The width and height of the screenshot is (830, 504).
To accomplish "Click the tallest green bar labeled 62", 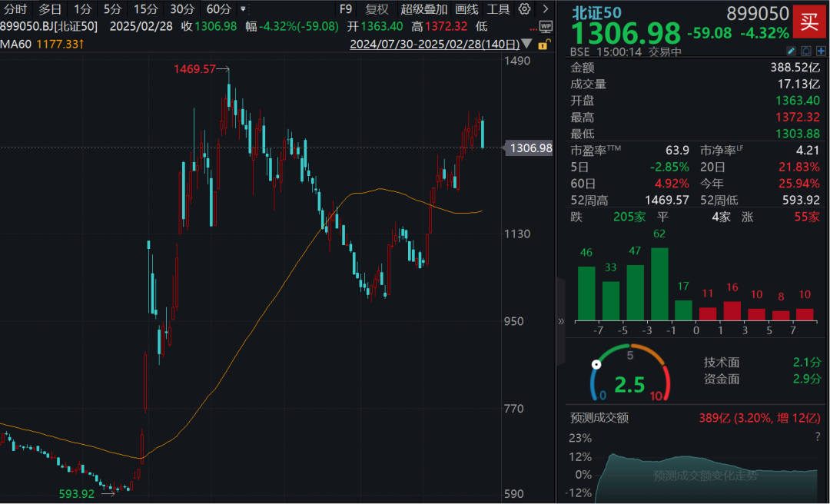I will coord(659,283).
